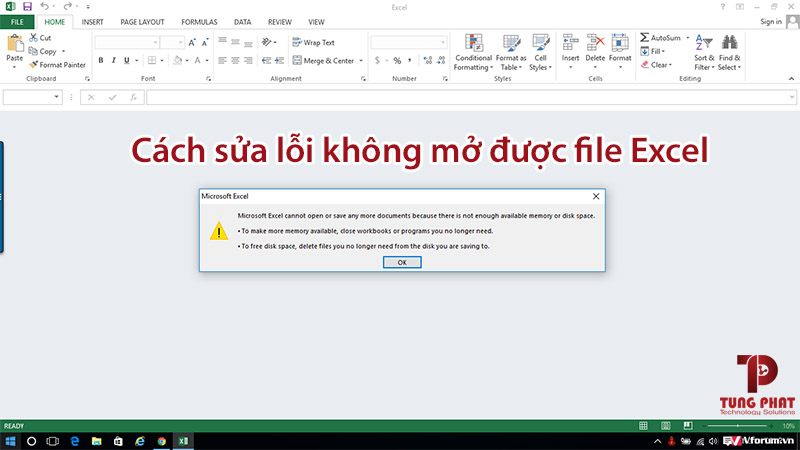This screenshot has width=800, height=450.
Task: Toggle Bold formatting
Action: [101, 60]
